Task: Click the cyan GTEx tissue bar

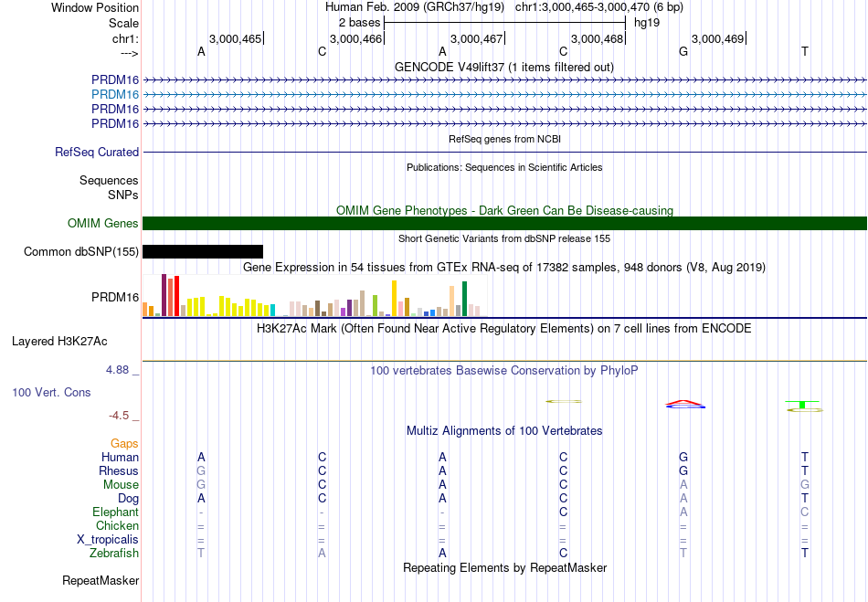Action: (272, 310)
